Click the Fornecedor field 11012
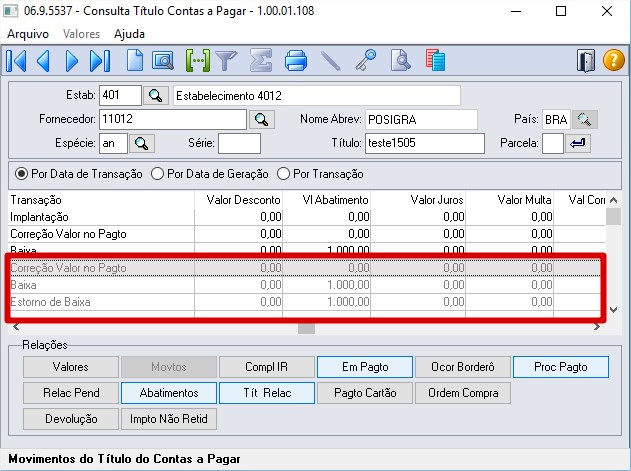 click(173, 119)
